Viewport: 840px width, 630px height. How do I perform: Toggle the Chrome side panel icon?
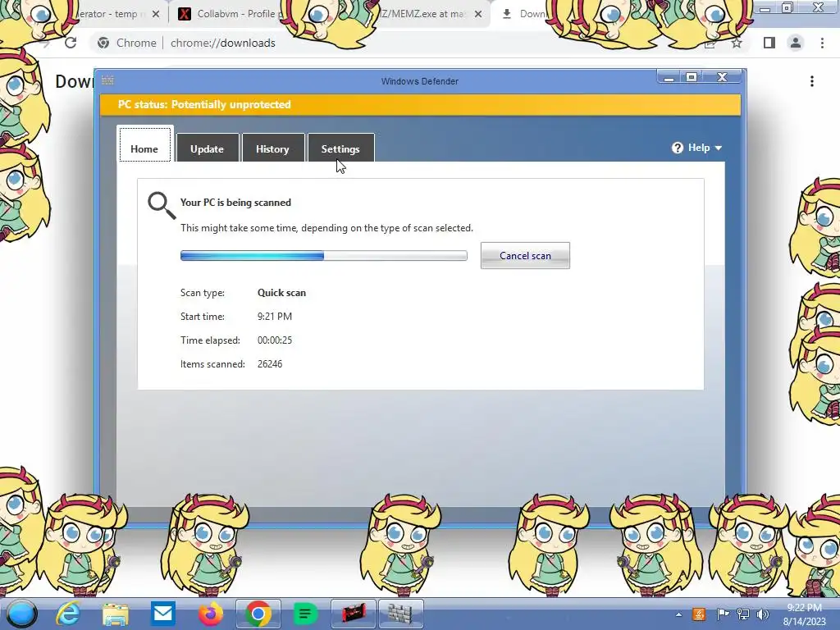click(x=769, y=43)
